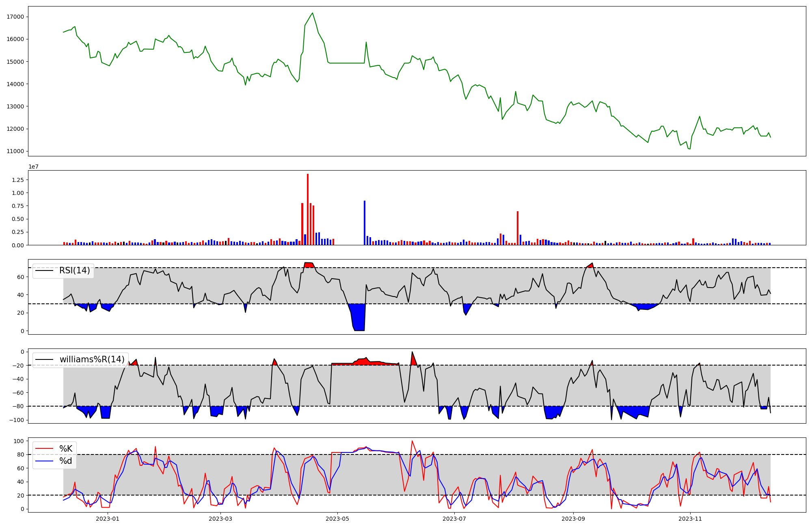Click the 2023-11 date tick label
The width and height of the screenshot is (812, 528).
coord(690,519)
